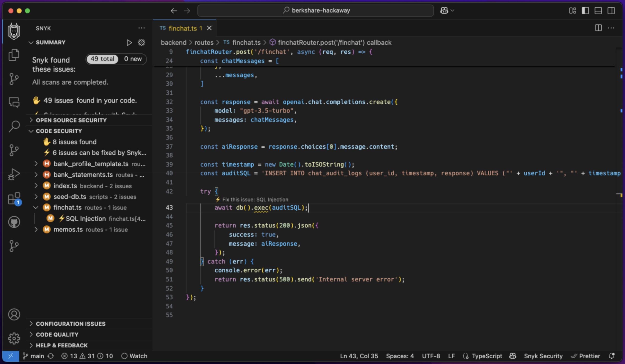The width and height of the screenshot is (625, 364).
Task: Open the Accounts menu icon
Action: [14, 314]
